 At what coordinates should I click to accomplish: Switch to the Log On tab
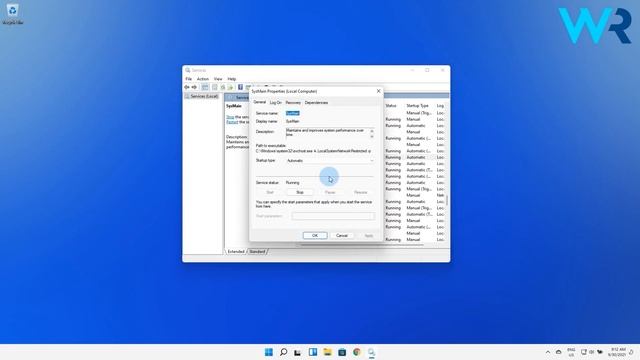coord(276,103)
